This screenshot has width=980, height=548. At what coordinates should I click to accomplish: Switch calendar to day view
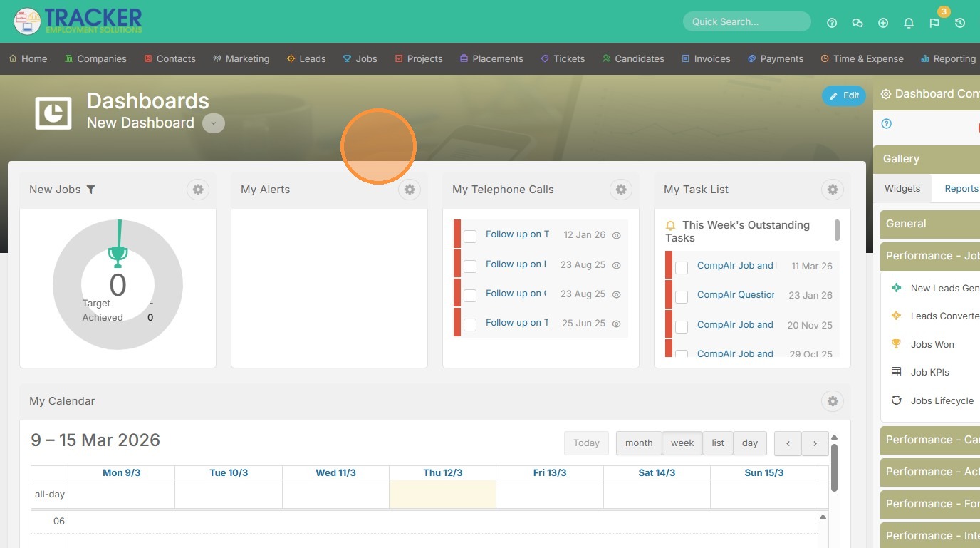point(750,443)
